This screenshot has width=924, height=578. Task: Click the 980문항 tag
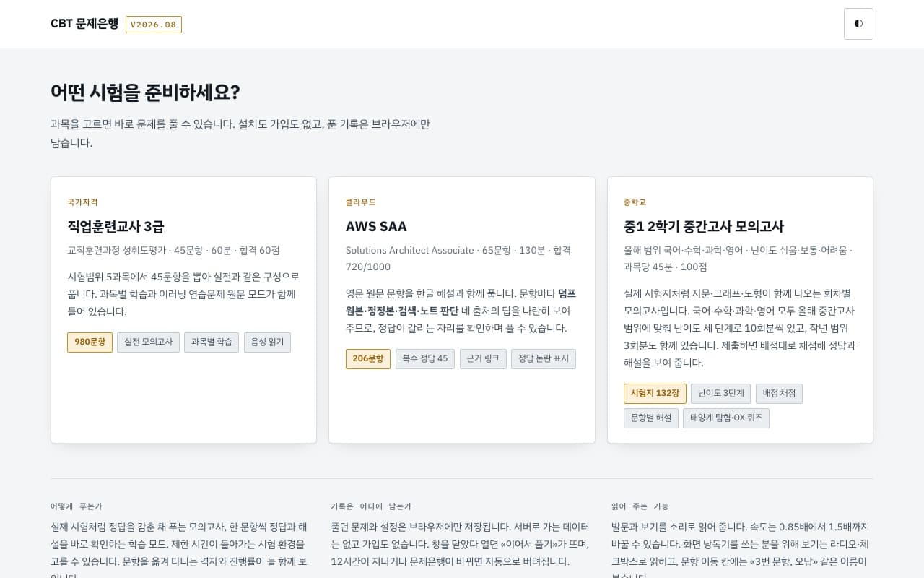coord(90,342)
